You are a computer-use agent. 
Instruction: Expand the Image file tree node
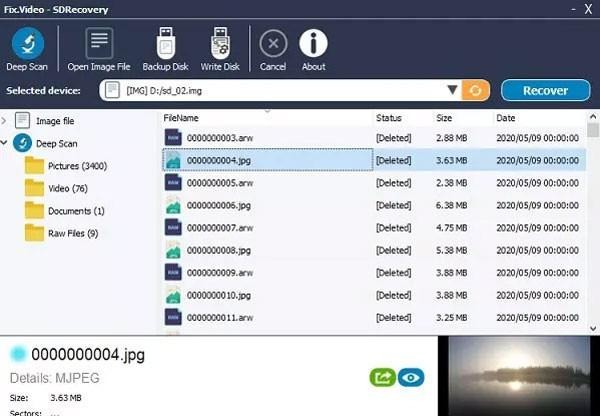6,121
